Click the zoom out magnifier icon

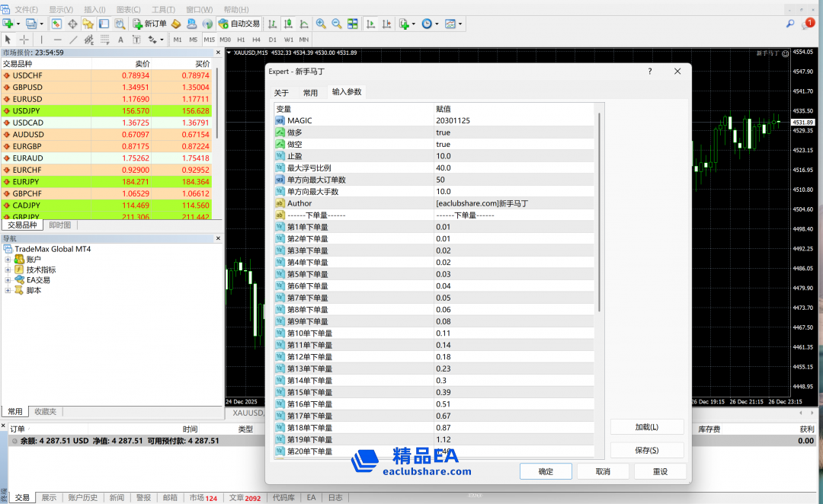pyautogui.click(x=338, y=24)
